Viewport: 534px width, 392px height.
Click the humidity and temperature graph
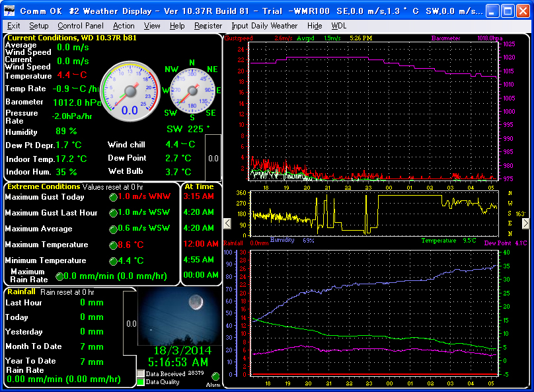click(374, 313)
